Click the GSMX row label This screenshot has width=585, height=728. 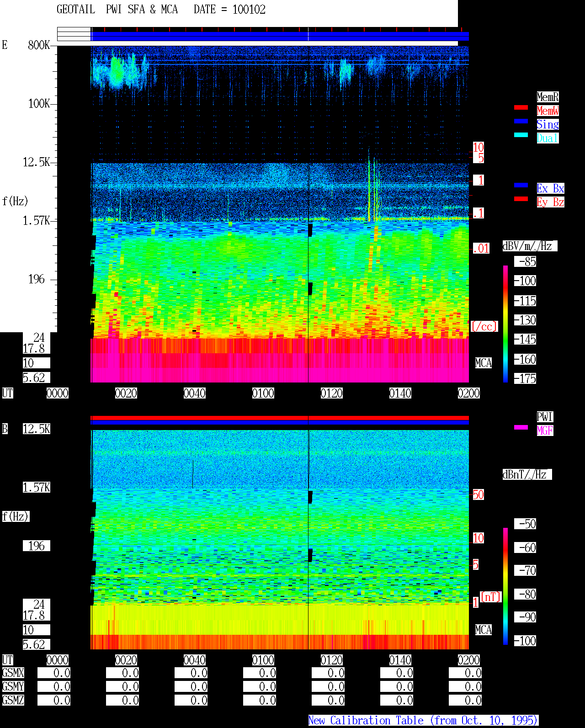point(13,673)
